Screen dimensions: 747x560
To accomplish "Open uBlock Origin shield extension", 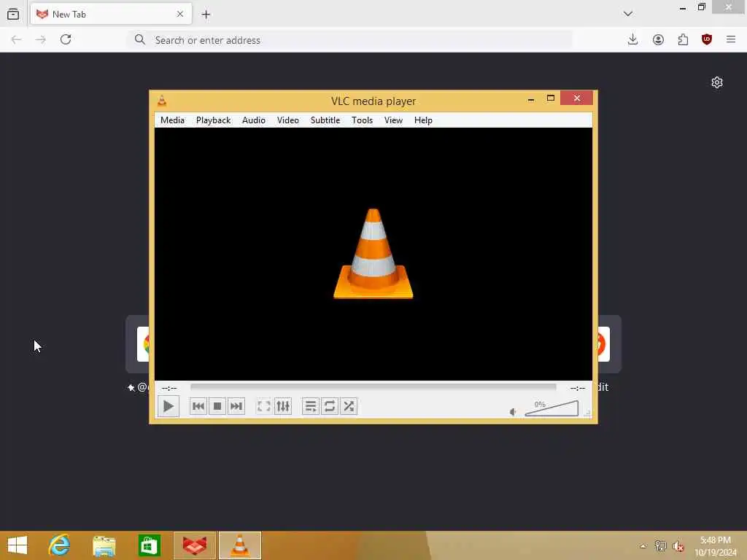I will pos(707,39).
